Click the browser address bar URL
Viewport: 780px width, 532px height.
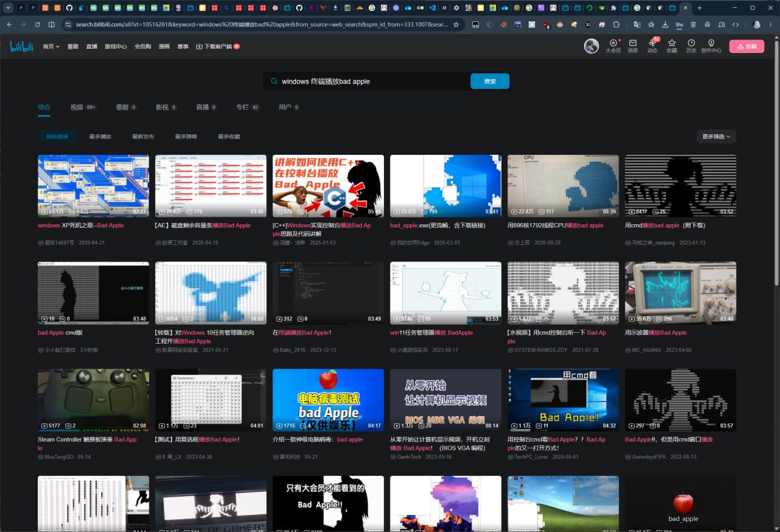tap(262, 24)
